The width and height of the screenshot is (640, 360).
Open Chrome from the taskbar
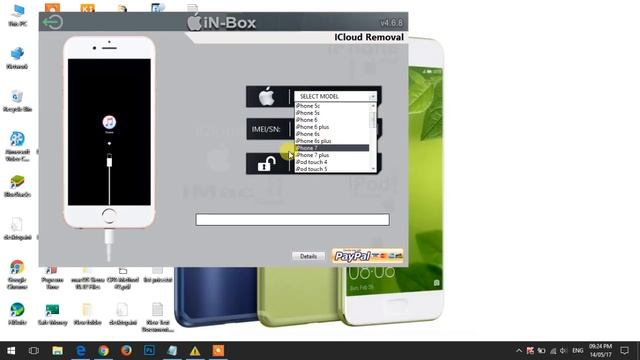coord(103,351)
